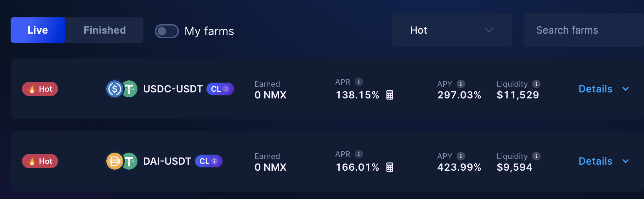Open APR calculator for USDC-USDT farm
644x199 pixels.
(390, 95)
